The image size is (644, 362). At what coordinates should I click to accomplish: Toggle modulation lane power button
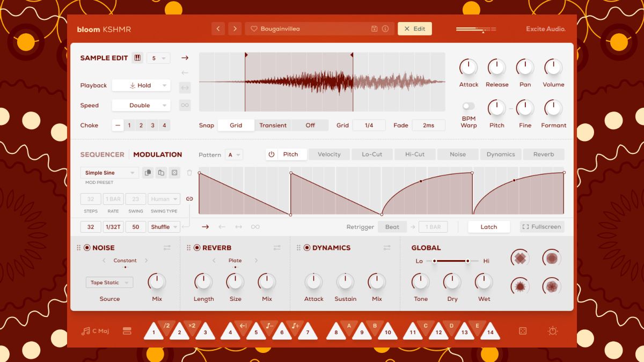[x=272, y=154]
